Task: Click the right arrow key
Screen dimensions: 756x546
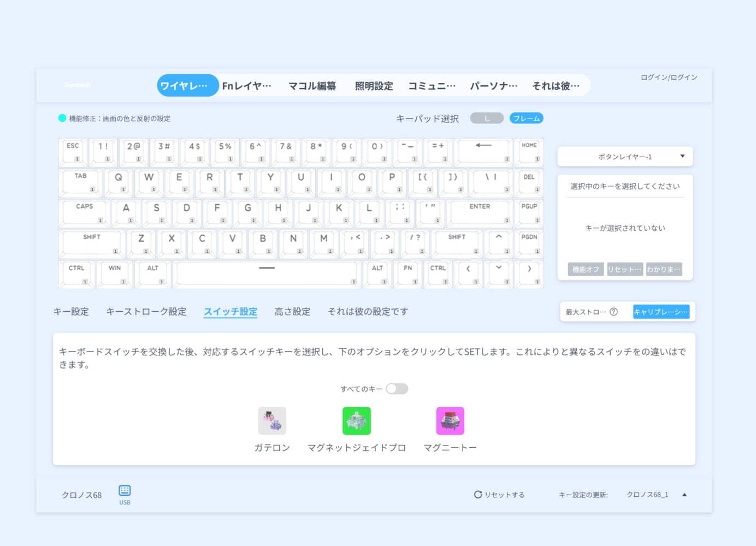Action: (x=529, y=274)
